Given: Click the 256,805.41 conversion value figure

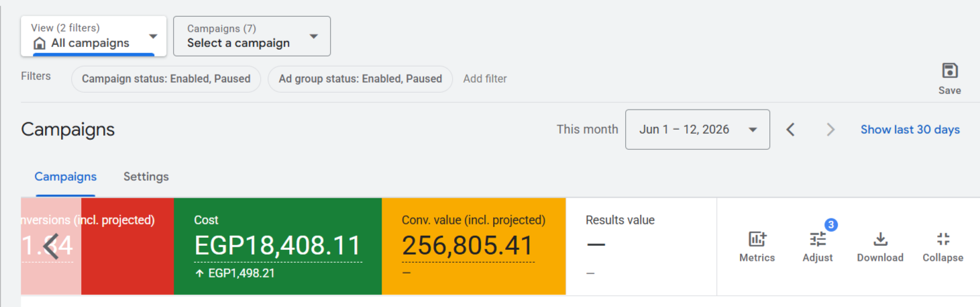Looking at the screenshot, I should [x=468, y=246].
